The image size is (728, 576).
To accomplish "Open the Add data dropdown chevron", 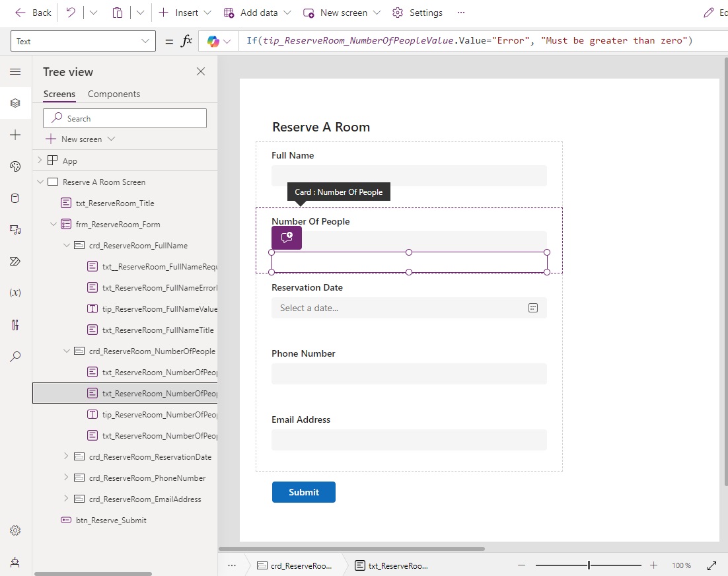I will tap(287, 12).
